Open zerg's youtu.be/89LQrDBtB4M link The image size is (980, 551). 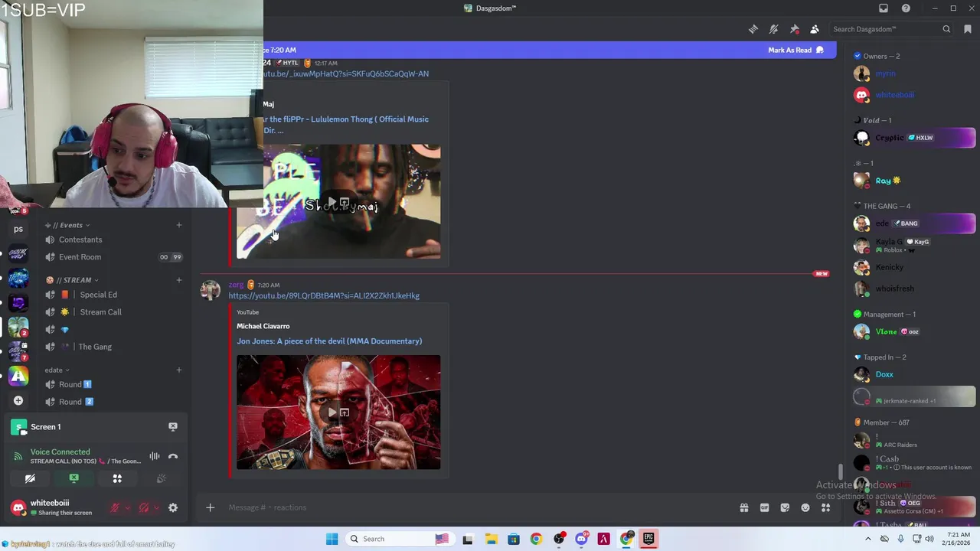click(324, 295)
